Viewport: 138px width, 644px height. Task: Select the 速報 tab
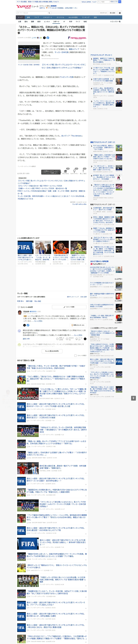pyautogui.click(x=28, y=17)
